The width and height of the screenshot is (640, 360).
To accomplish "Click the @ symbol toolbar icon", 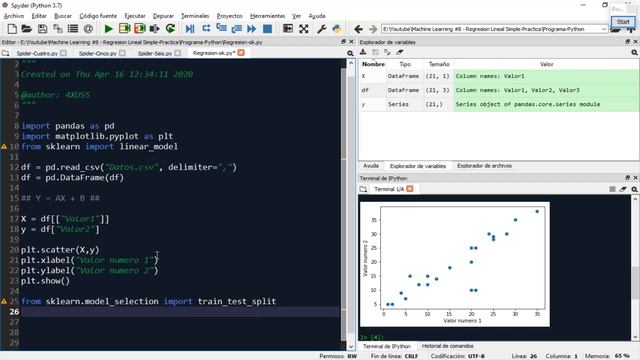I will click(x=88, y=29).
